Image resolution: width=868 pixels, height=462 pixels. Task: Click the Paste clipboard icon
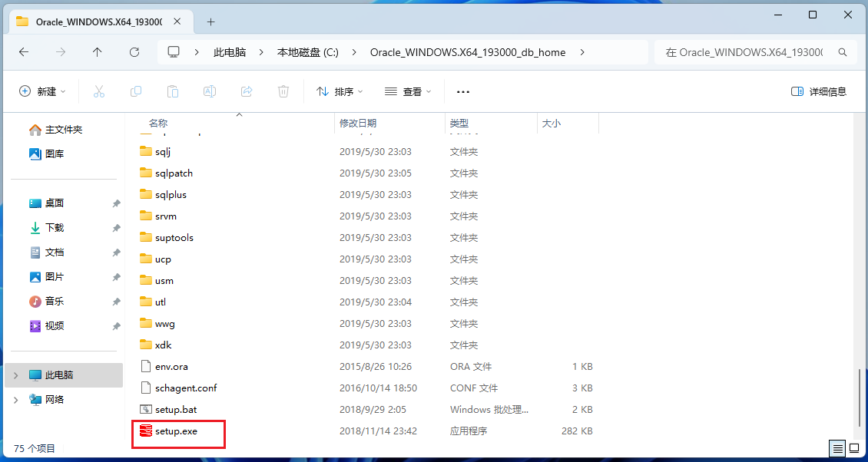coord(173,91)
